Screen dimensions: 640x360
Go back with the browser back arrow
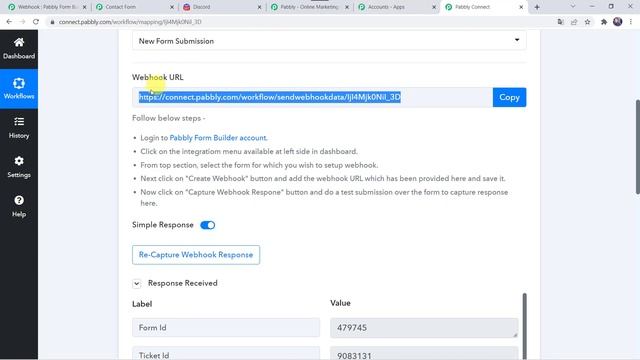(x=9, y=22)
